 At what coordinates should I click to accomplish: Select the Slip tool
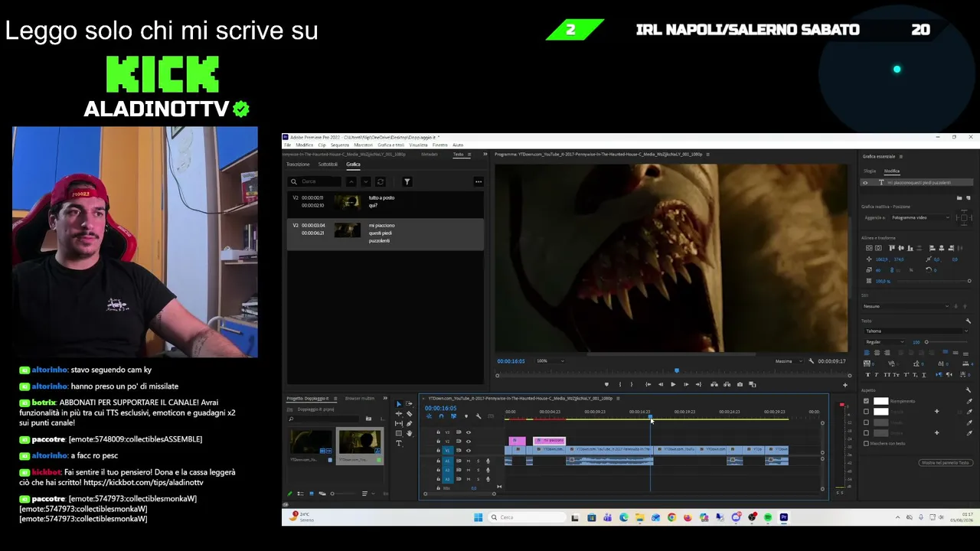[x=398, y=424]
